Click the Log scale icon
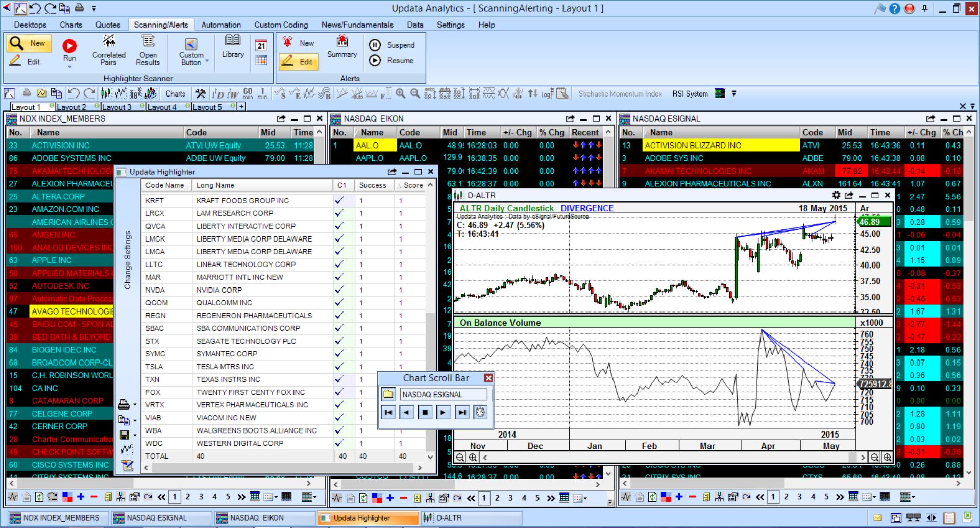The image size is (980, 528). pyautogui.click(x=547, y=93)
